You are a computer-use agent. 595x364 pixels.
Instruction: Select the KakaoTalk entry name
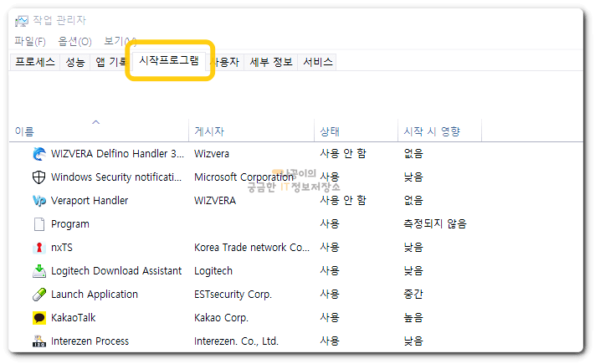point(74,318)
